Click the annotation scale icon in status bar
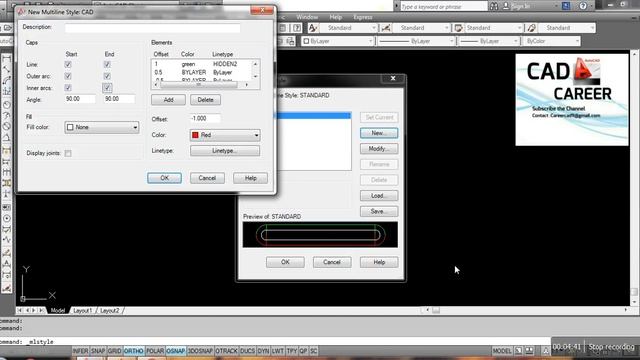Screen dimensions: 640x360 point(546,351)
